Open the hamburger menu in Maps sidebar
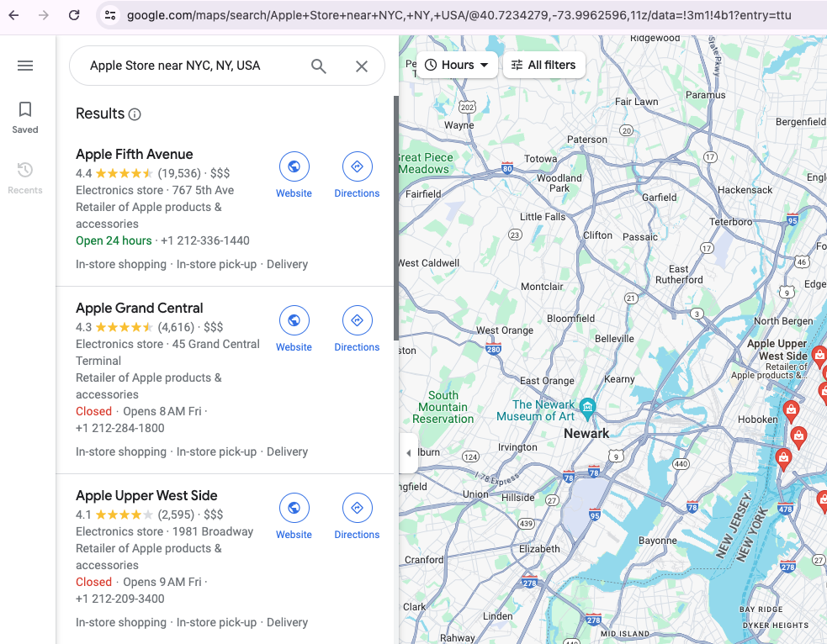The width and height of the screenshot is (827, 644). point(25,66)
